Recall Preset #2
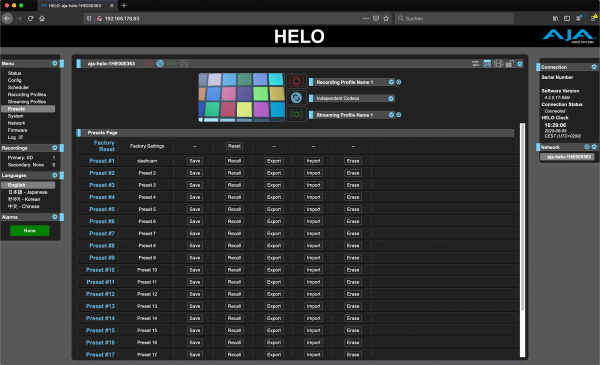 (x=234, y=173)
